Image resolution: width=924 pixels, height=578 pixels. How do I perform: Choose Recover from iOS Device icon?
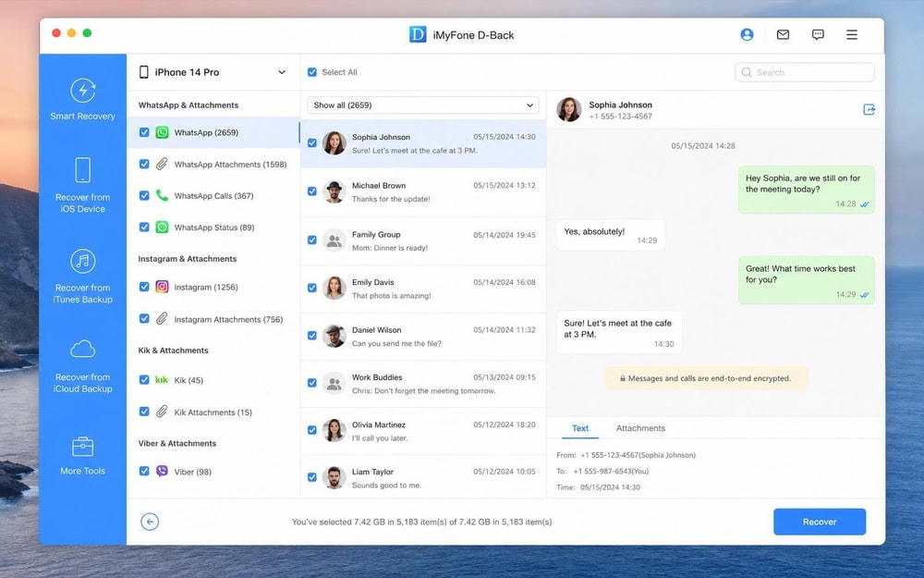point(82,170)
